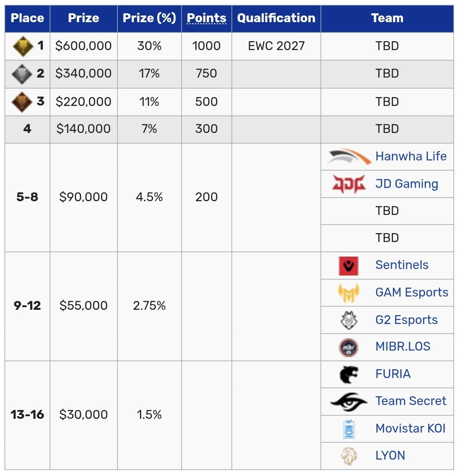Click the gold first place trophy icon
Image resolution: width=465 pixels, height=476 pixels.
(23, 47)
